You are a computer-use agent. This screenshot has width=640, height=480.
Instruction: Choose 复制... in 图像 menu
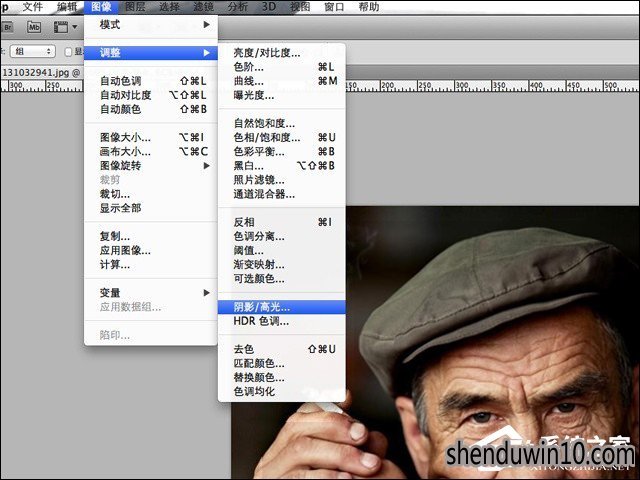[x=151, y=236]
